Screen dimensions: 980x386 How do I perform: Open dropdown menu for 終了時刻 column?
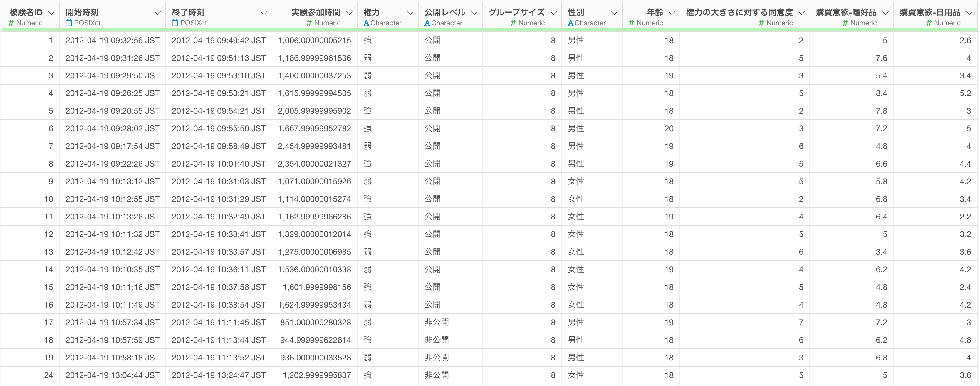point(264,13)
